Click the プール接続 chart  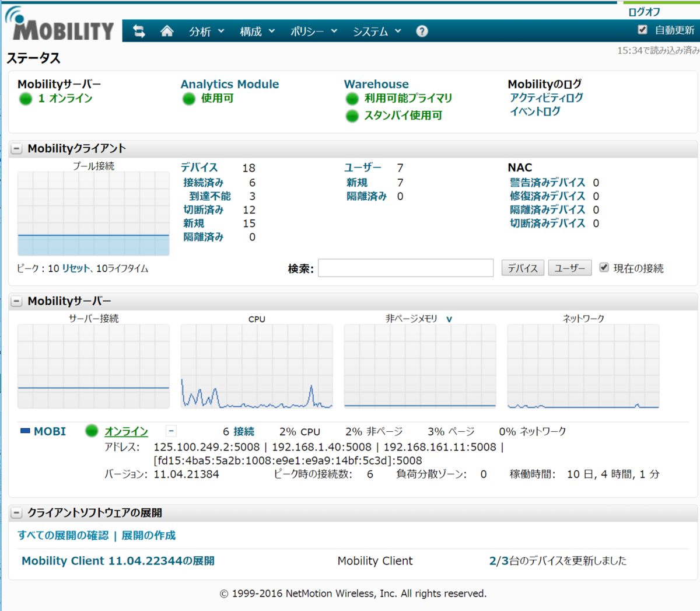point(93,214)
